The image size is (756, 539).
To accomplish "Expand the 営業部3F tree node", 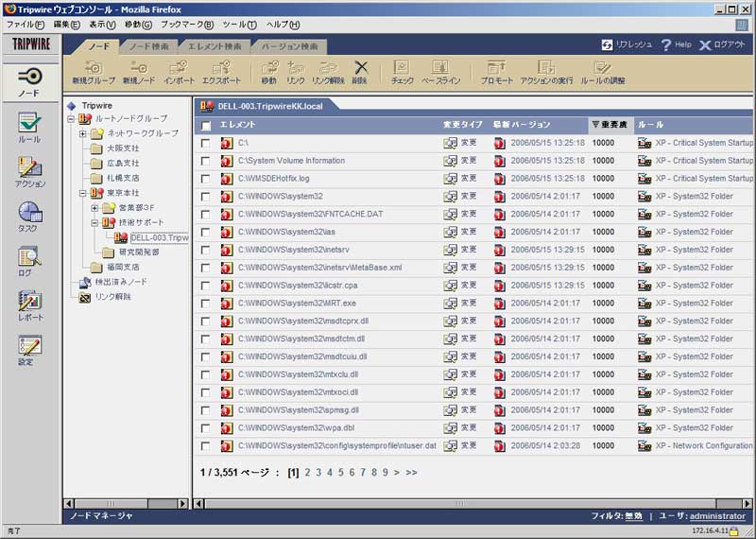I will pos(94,208).
